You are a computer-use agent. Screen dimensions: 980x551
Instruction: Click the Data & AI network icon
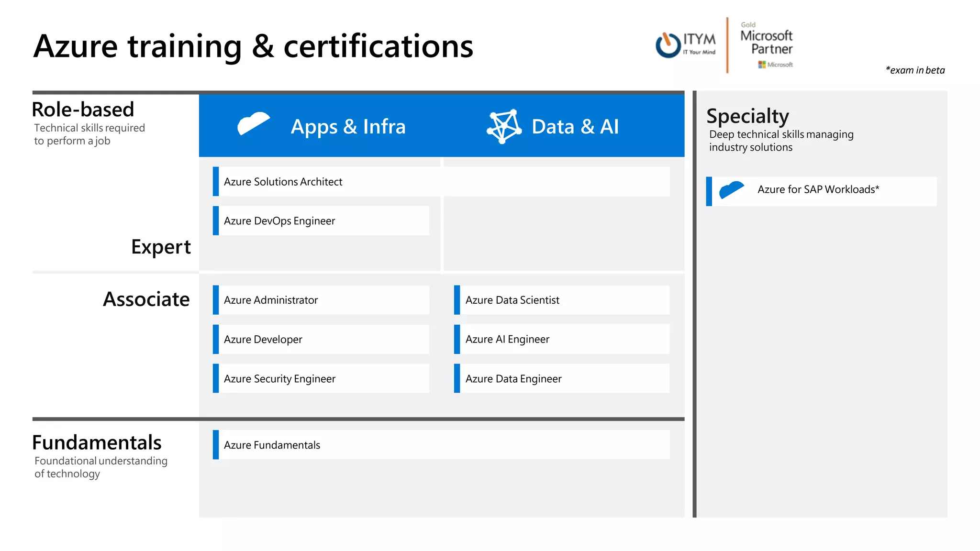point(504,126)
